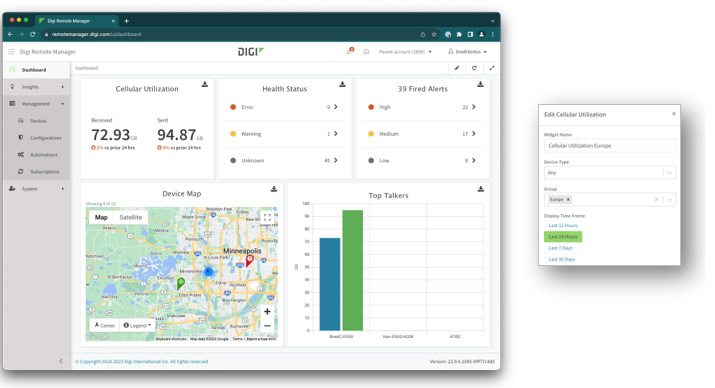
Task: Download the Top Talkers chart data
Action: click(x=481, y=189)
